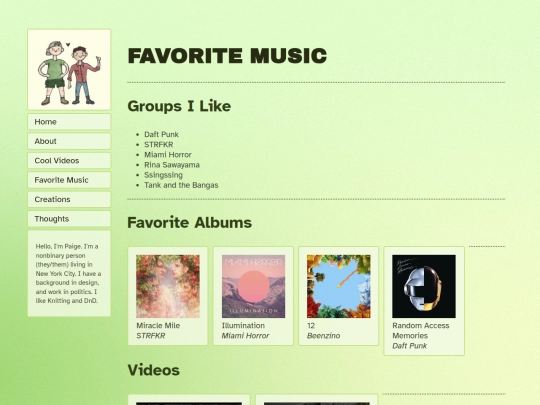Click the Videos section heading

tap(154, 370)
